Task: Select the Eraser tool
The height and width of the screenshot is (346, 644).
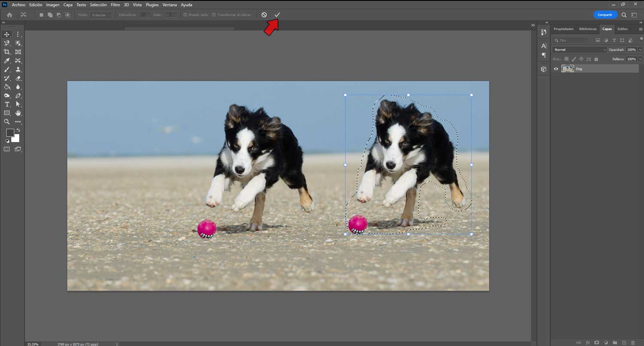Action: click(18, 79)
